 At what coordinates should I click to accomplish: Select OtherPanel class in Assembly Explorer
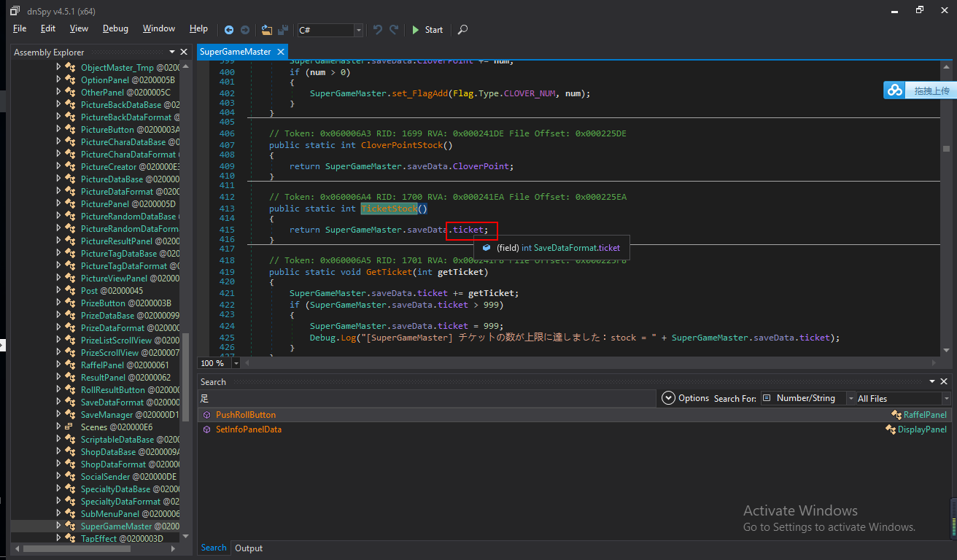[x=125, y=92]
